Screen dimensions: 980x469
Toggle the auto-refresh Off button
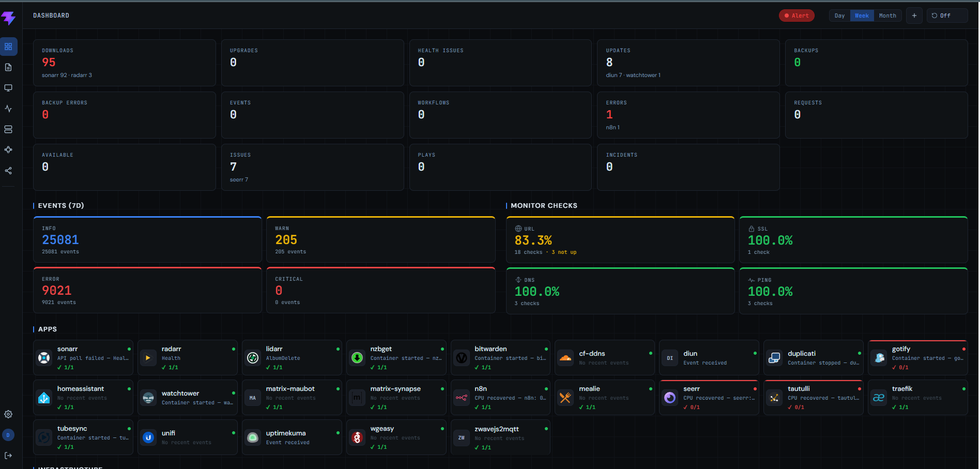pyautogui.click(x=947, y=16)
